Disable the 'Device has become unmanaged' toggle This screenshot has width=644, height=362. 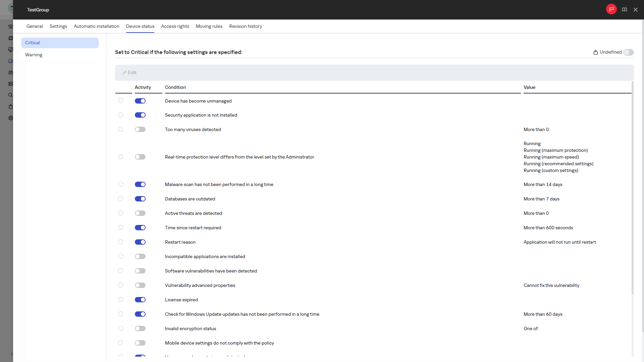pos(140,101)
